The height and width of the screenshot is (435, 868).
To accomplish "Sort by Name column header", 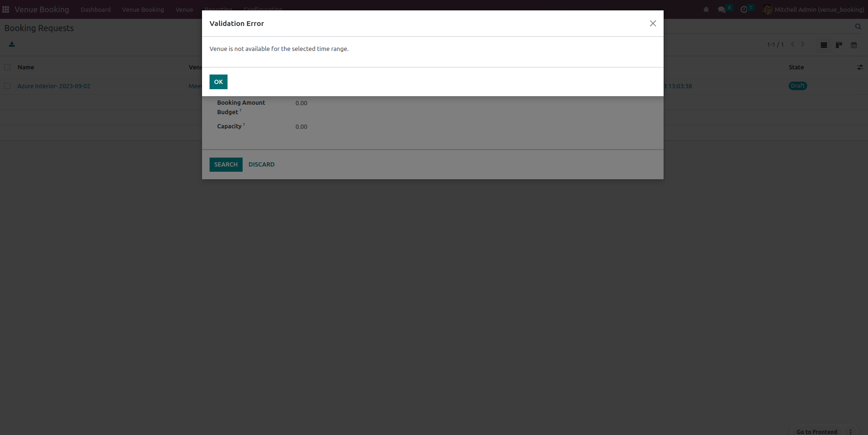I will click(x=25, y=67).
